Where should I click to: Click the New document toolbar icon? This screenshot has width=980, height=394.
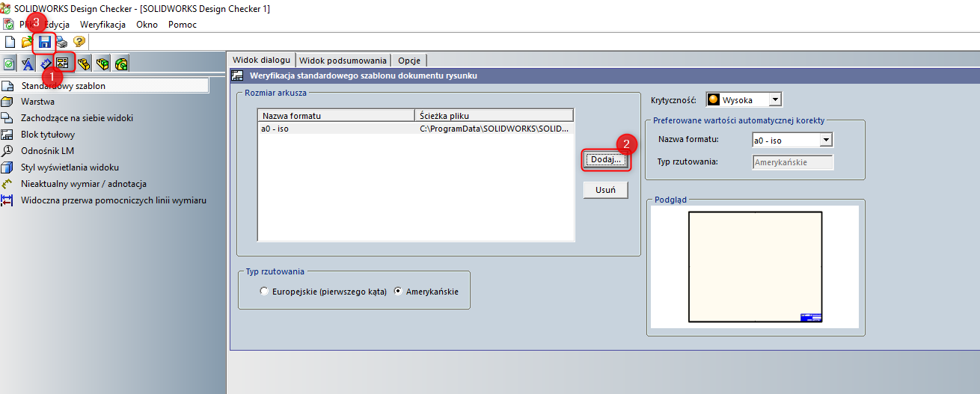[10, 42]
